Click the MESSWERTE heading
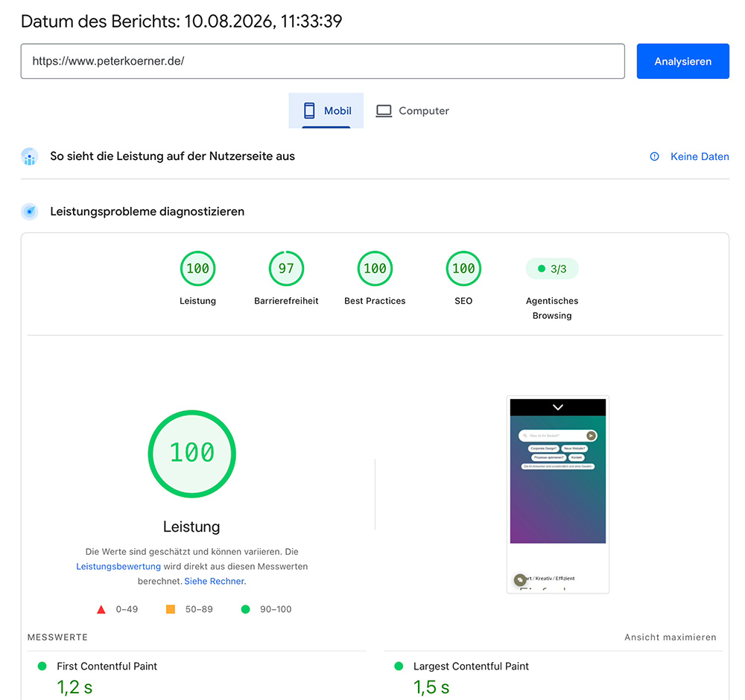Image resolution: width=745 pixels, height=700 pixels. click(x=57, y=637)
